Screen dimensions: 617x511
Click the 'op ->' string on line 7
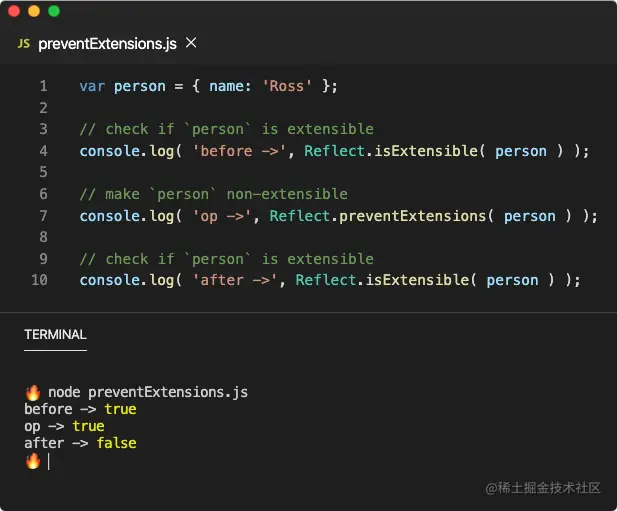[x=222, y=216]
